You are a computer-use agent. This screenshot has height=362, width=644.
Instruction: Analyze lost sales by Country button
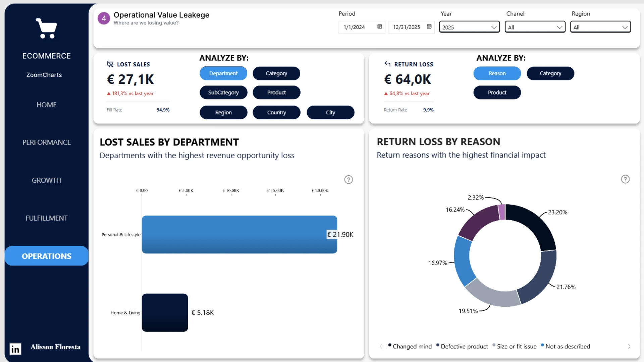(276, 113)
